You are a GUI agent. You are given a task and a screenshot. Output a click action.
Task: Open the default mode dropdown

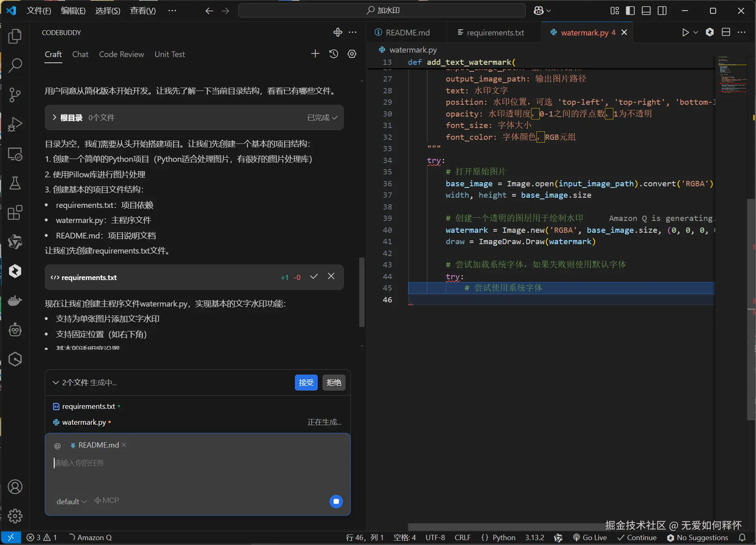(x=72, y=501)
